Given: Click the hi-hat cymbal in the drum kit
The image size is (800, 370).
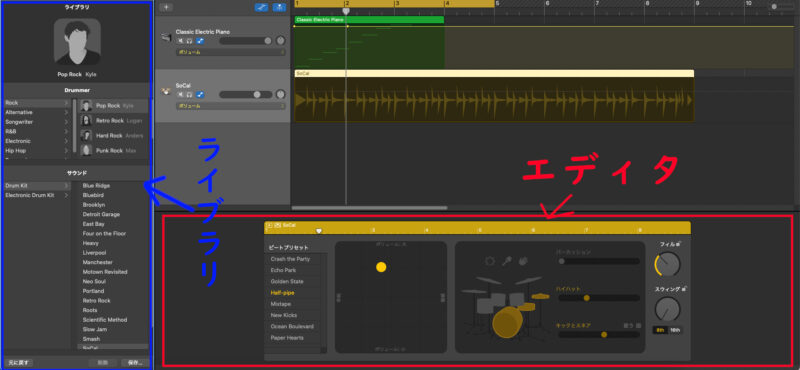Looking at the screenshot, I should coord(540,296).
